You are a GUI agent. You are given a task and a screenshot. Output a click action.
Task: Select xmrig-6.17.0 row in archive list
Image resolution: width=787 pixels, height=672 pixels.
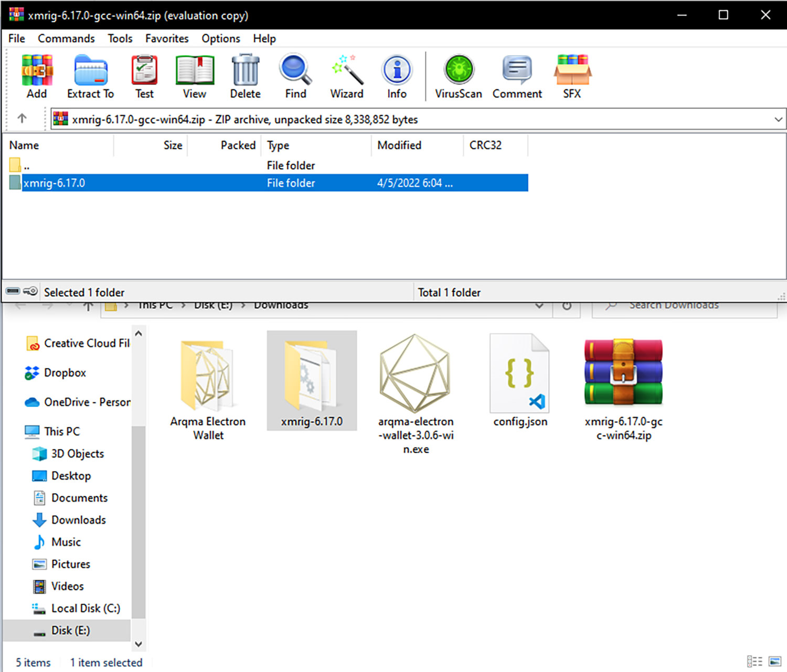tap(268, 183)
